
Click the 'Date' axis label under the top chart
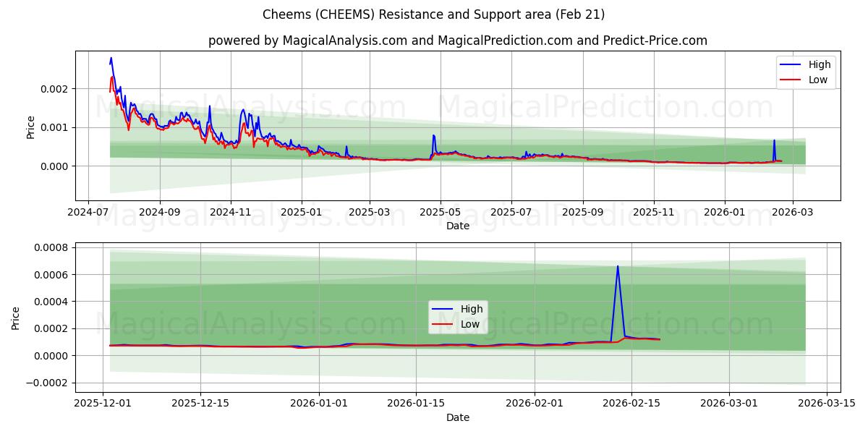coord(458,226)
